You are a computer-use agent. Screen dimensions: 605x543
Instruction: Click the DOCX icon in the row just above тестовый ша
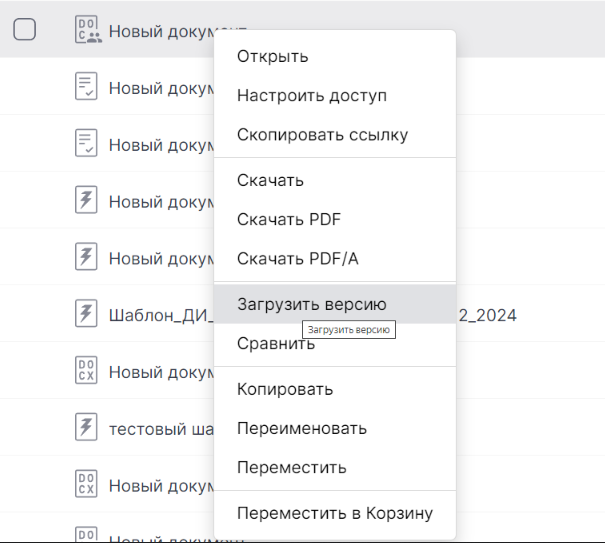coord(86,370)
